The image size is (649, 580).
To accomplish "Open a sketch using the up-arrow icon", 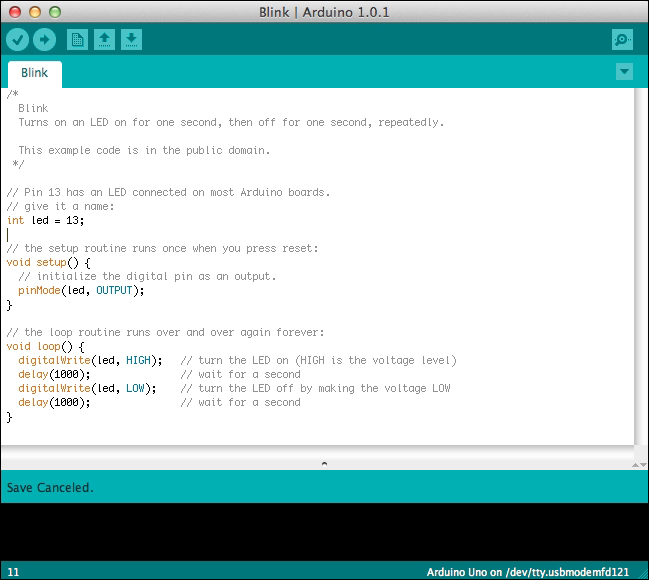I will coord(104,40).
